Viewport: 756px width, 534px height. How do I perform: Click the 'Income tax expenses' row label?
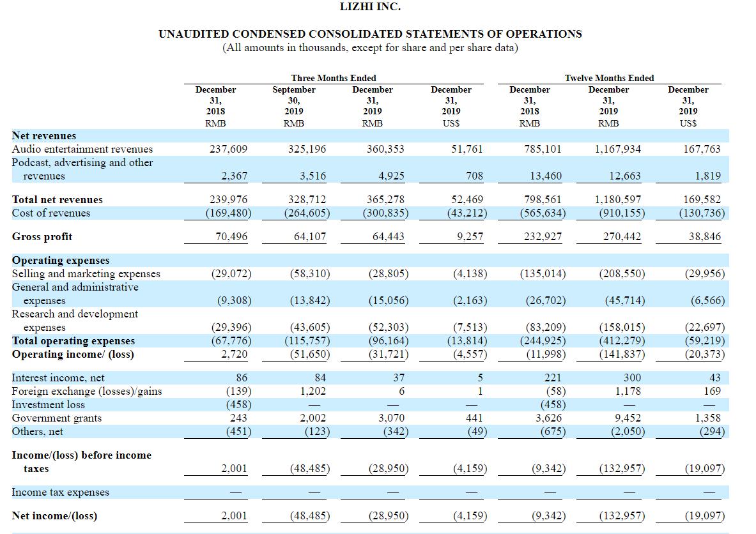coord(60,492)
